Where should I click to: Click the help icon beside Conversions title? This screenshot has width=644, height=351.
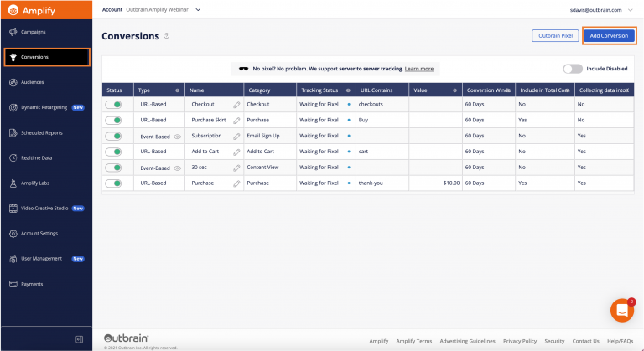tap(166, 36)
